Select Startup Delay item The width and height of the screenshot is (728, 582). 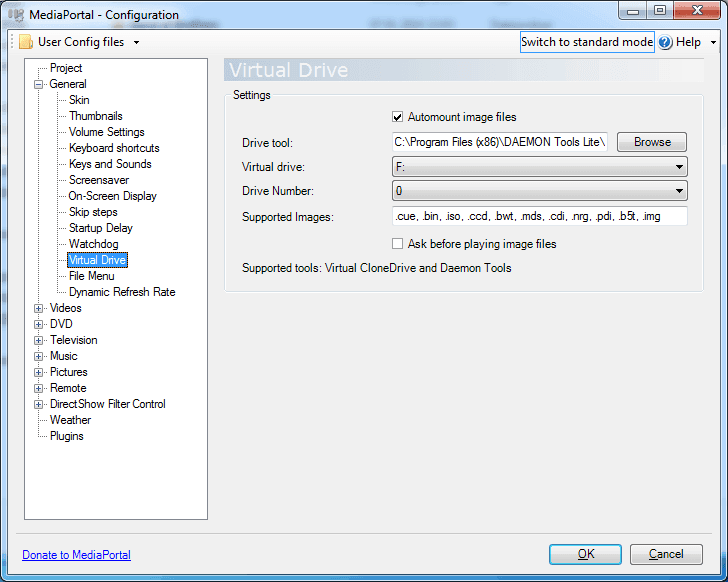101,228
